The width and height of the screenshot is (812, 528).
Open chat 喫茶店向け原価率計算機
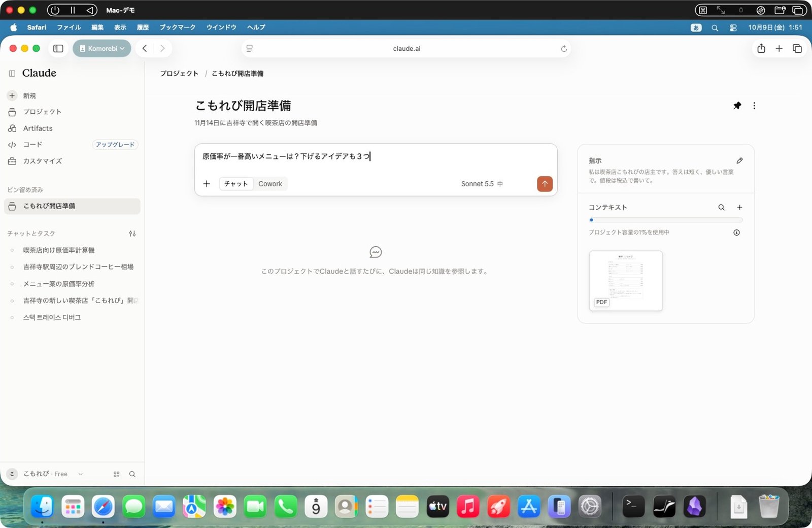[x=72, y=250]
